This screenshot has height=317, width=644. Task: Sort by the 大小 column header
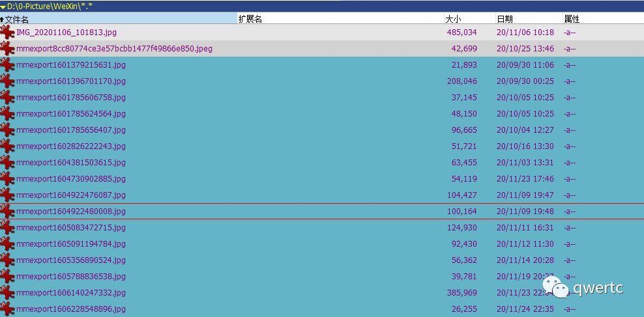(470, 19)
